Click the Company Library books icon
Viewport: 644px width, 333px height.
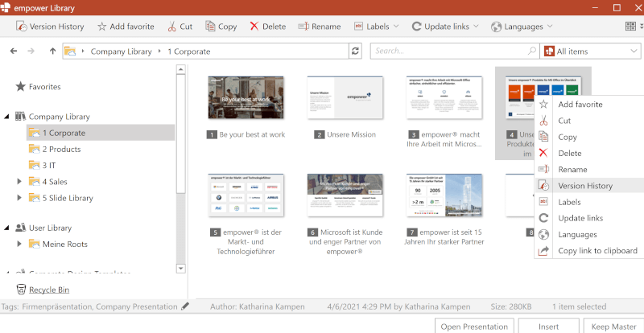click(21, 117)
